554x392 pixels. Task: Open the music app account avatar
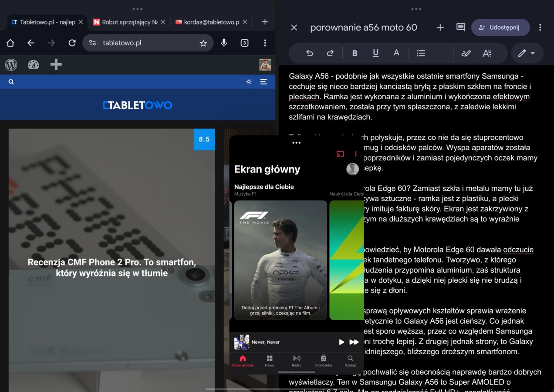pos(352,169)
